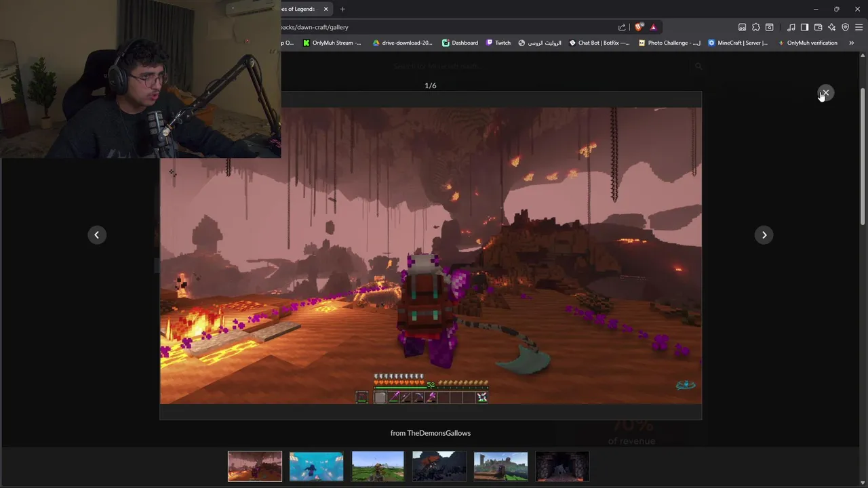Open the Photo Challenge bookmark
The image size is (868, 488).
669,43
